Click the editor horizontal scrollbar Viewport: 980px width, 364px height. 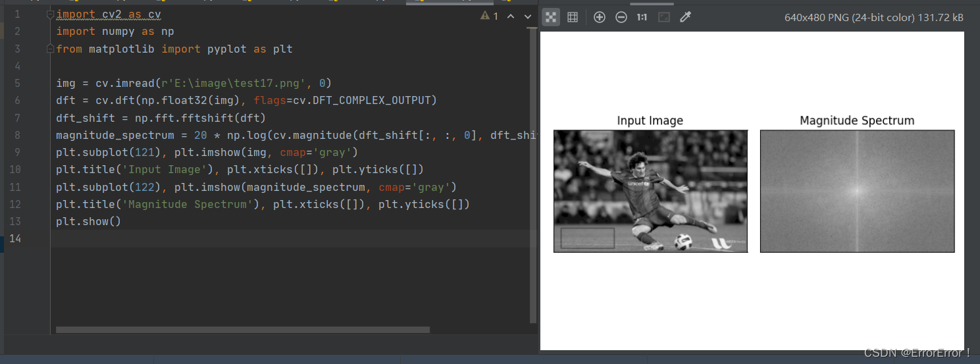coord(243,330)
